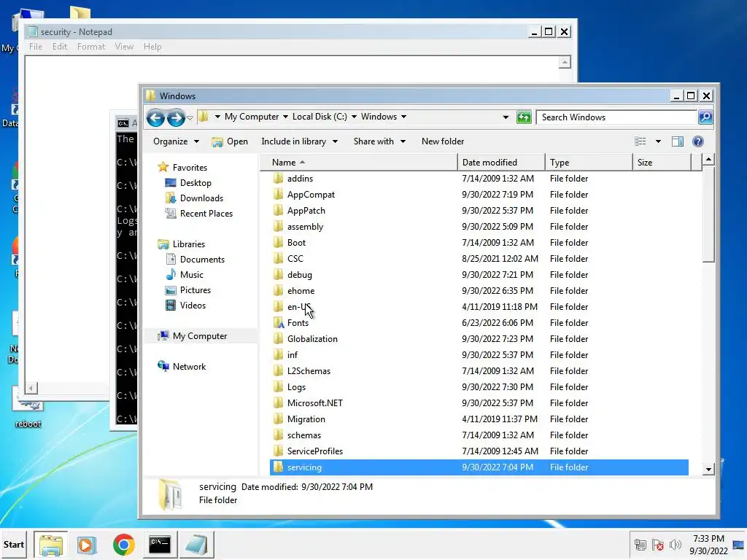
Task: Open Notepad Format menu
Action: point(91,47)
